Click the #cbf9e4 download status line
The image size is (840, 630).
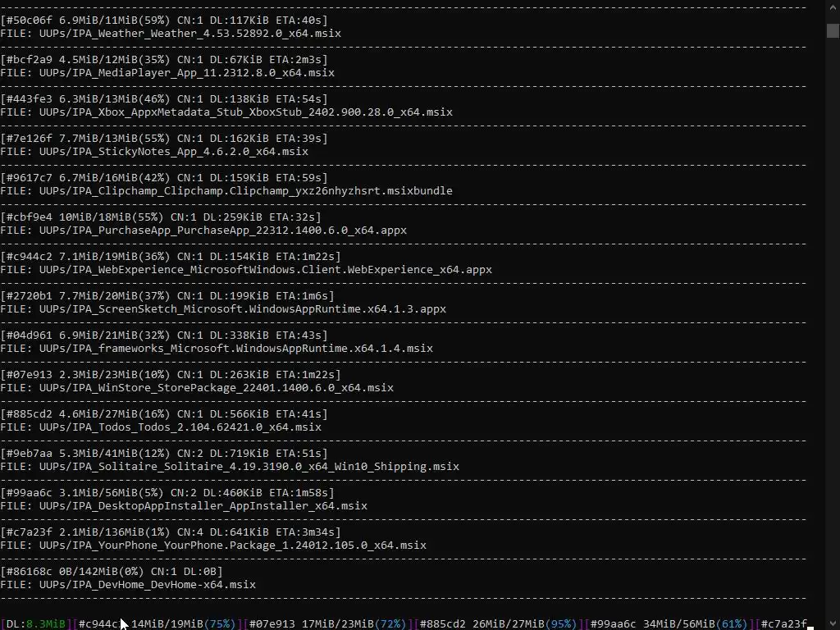[161, 217]
